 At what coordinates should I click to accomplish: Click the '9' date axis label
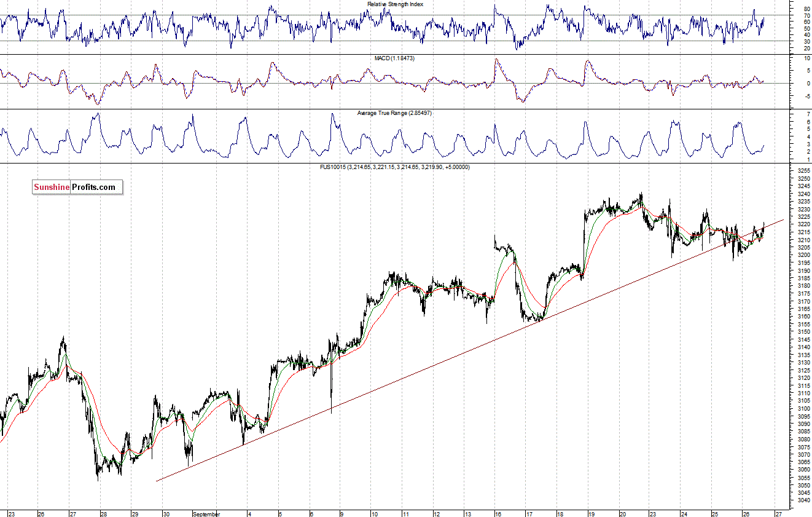click(x=342, y=514)
